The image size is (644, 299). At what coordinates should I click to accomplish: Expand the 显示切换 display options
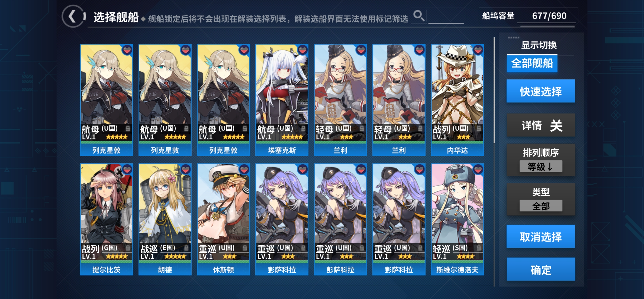pos(539,45)
